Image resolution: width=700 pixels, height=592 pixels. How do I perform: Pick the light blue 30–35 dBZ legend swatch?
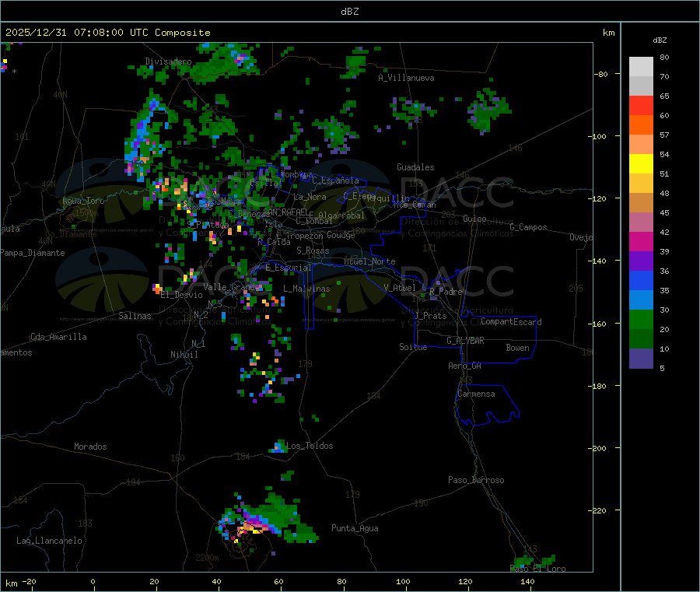641,300
